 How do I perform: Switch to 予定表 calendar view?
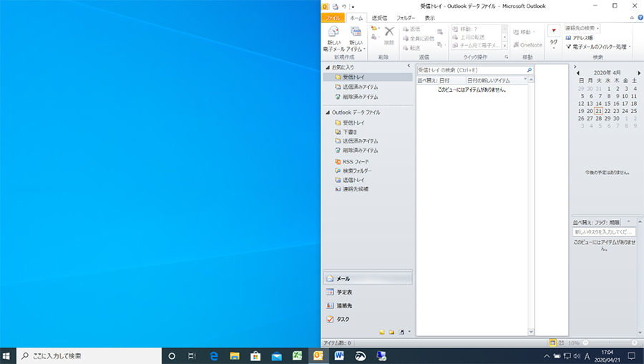coord(368,292)
